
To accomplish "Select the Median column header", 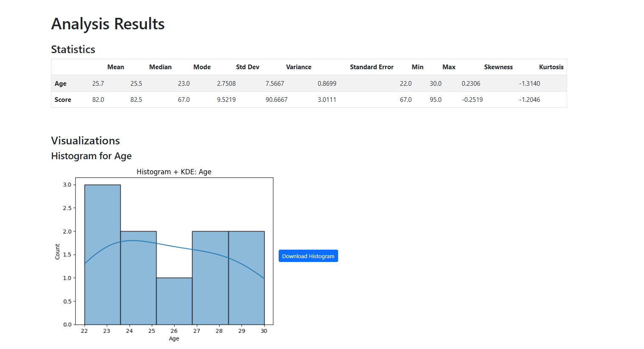I will pos(160,67).
